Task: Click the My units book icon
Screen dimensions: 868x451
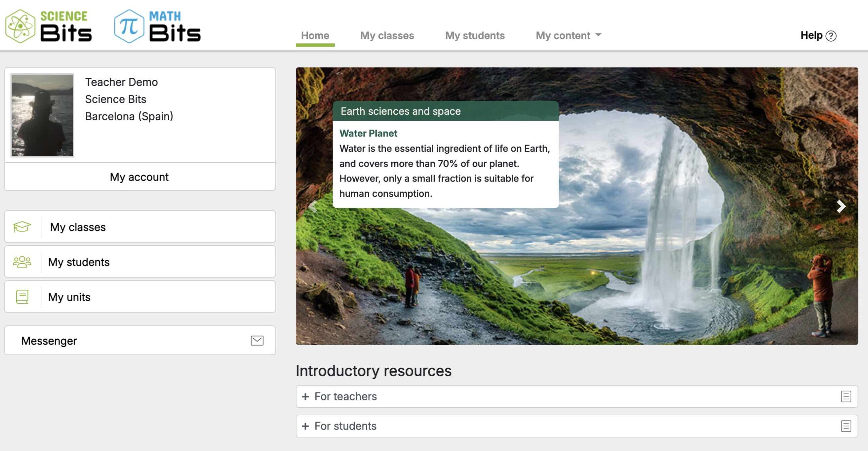Action: (22, 297)
